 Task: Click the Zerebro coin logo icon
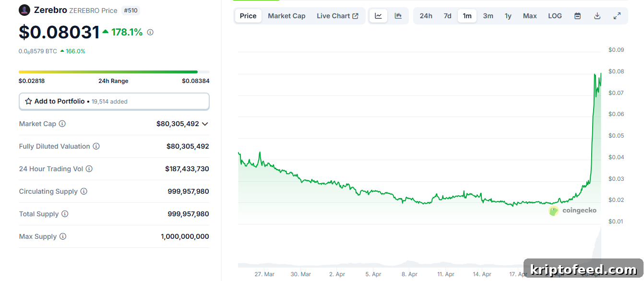(x=24, y=10)
